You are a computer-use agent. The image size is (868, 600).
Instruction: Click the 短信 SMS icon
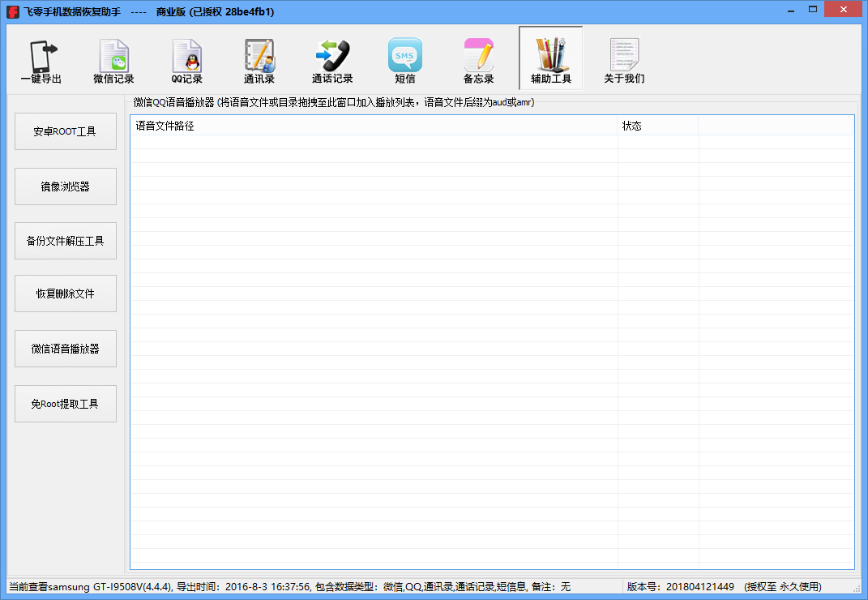pyautogui.click(x=405, y=57)
